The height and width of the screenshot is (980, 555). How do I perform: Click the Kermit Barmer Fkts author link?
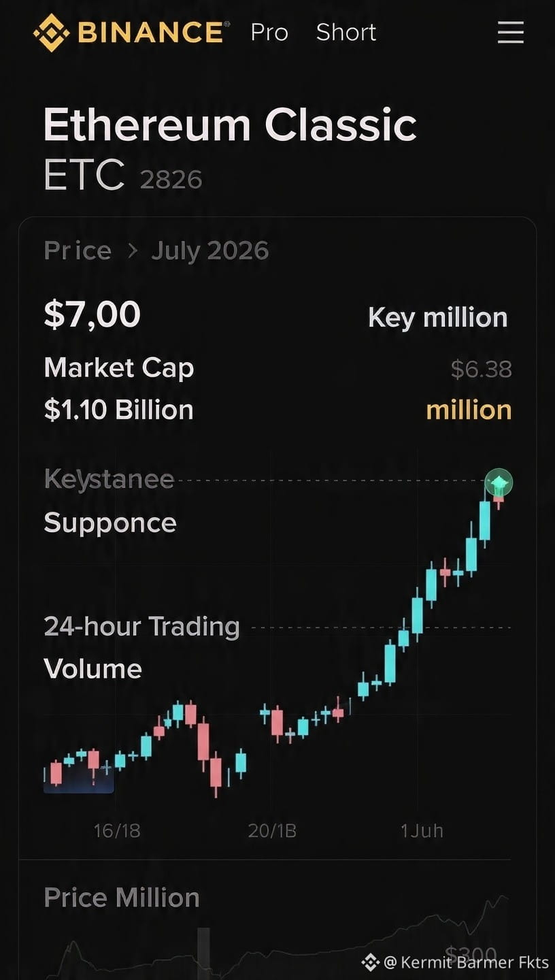coord(473,962)
